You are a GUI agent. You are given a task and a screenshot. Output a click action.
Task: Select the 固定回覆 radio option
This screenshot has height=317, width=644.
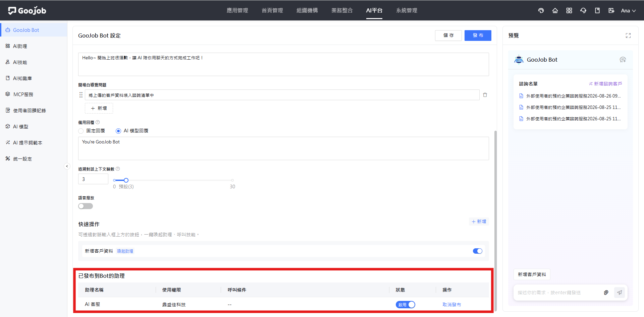[81, 131]
